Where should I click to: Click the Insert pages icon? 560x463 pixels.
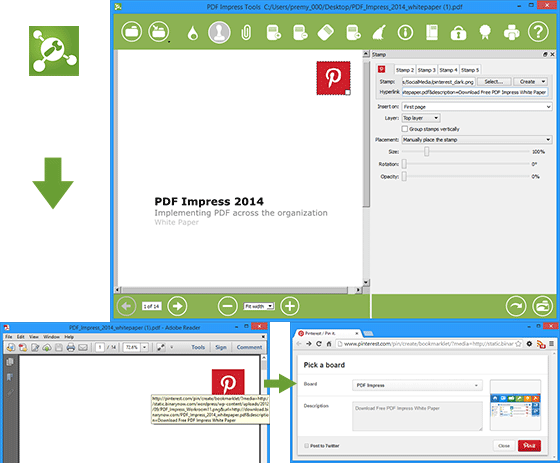[273, 33]
